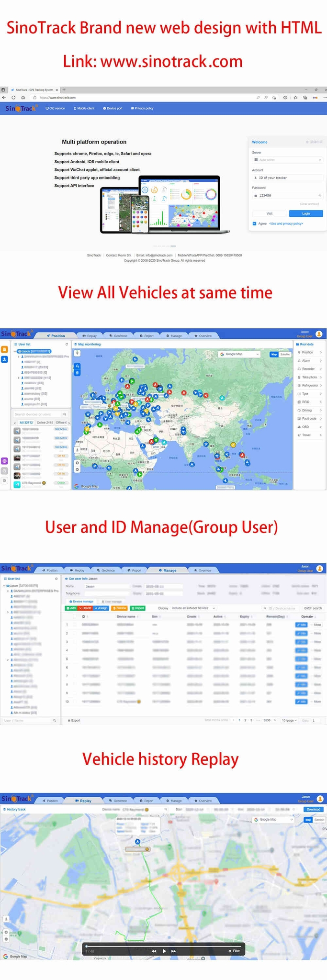
Task: Click the Download button in History track
Action: tap(313, 809)
